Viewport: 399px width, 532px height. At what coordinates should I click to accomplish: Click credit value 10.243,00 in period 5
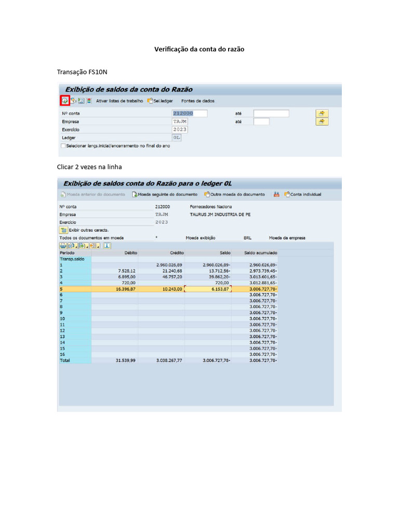pos(172,289)
